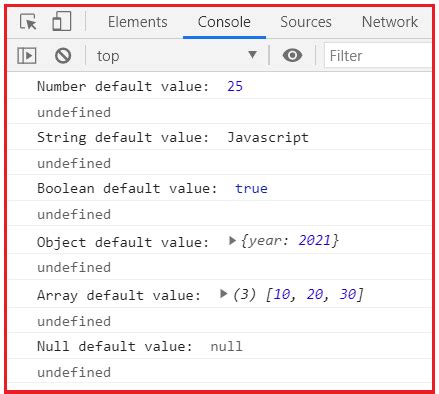This screenshot has width=439, height=394.
Task: Click the number 25 in the log
Action: 235,86
